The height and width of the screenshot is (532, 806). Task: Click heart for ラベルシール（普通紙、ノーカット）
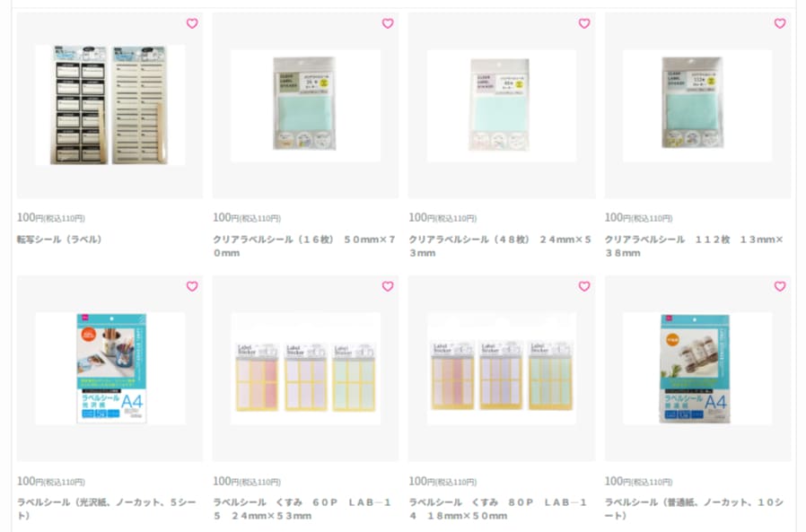780,286
